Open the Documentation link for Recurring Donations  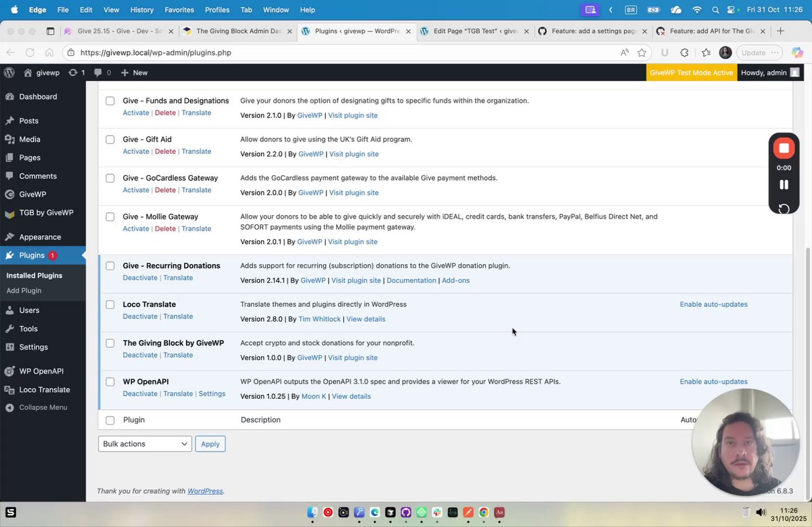click(x=411, y=280)
